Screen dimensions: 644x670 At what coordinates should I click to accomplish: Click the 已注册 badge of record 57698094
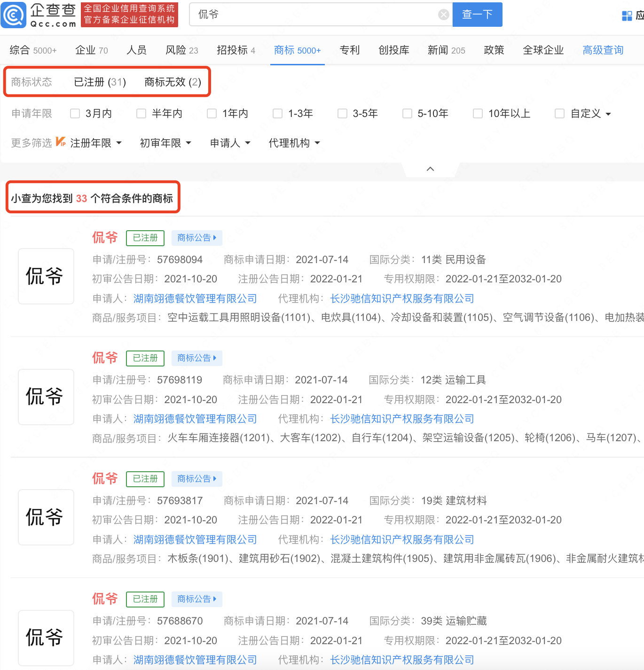tap(145, 238)
